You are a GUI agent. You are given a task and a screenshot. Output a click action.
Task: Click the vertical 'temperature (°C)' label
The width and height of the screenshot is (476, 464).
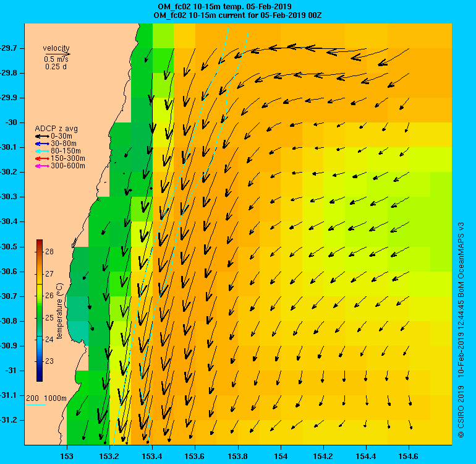coord(59,311)
